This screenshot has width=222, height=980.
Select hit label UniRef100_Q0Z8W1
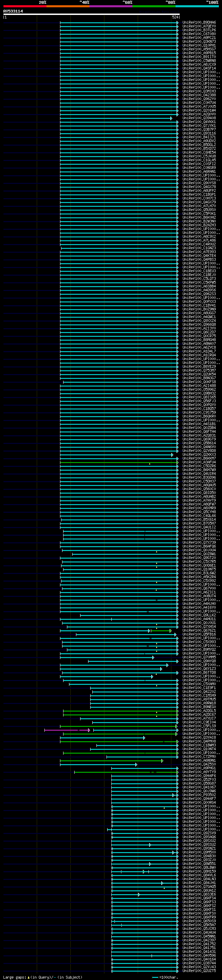[199, 554]
